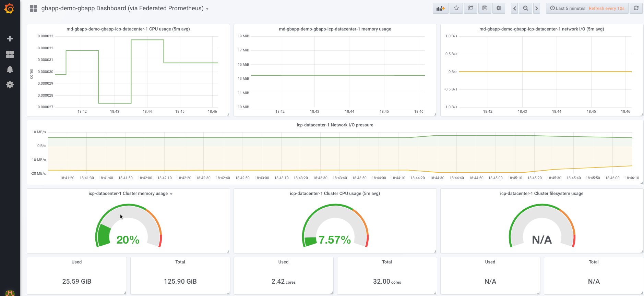
Task: Star this dashboard as favorite
Action: click(x=456, y=8)
